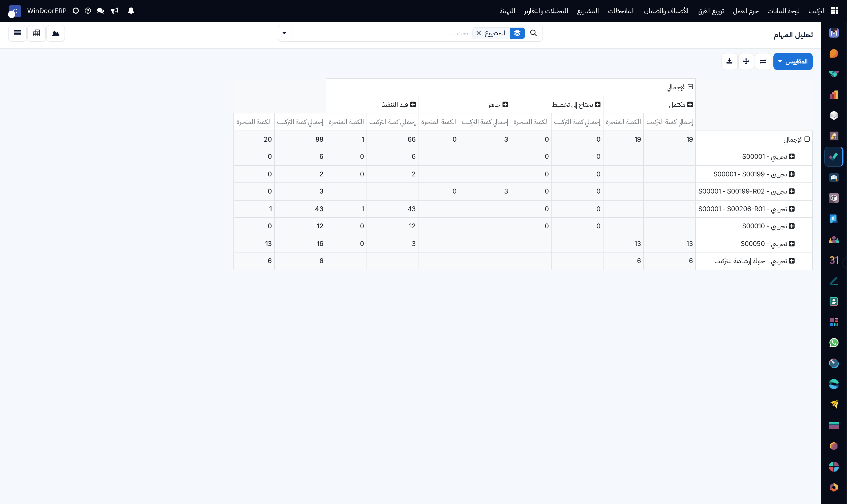Image resolution: width=847 pixels, height=504 pixels.
Task: Open the apps grid menu icon
Action: pyautogui.click(x=834, y=11)
